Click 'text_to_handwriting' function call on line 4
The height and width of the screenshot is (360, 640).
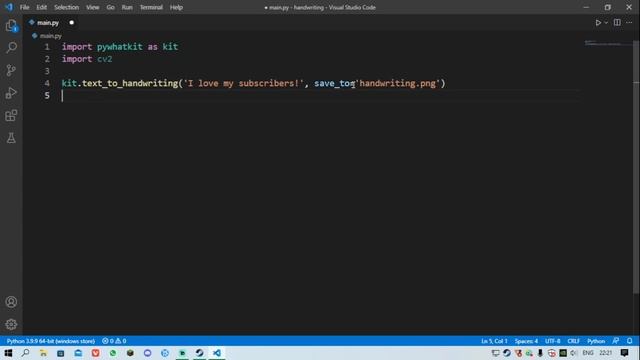click(x=130, y=83)
